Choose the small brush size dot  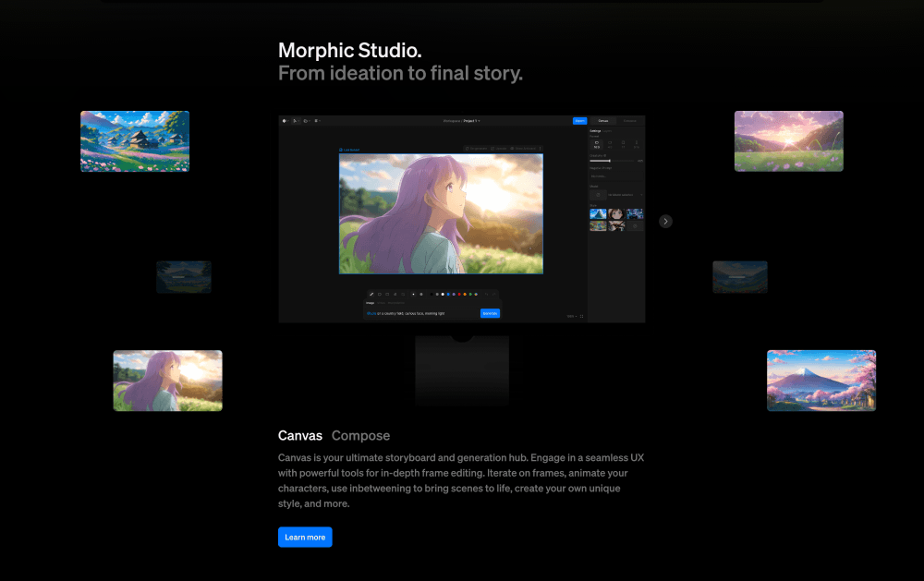click(413, 294)
